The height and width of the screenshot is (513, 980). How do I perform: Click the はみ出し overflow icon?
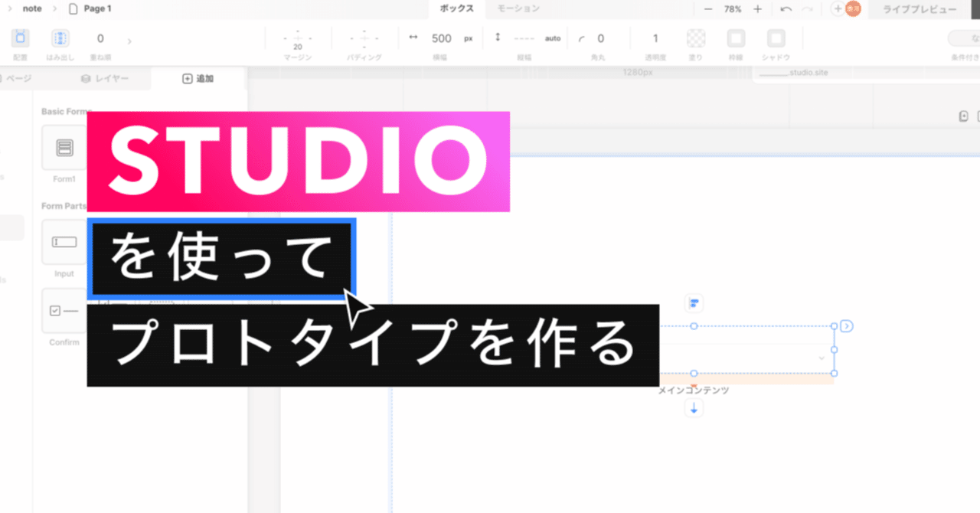[60, 38]
